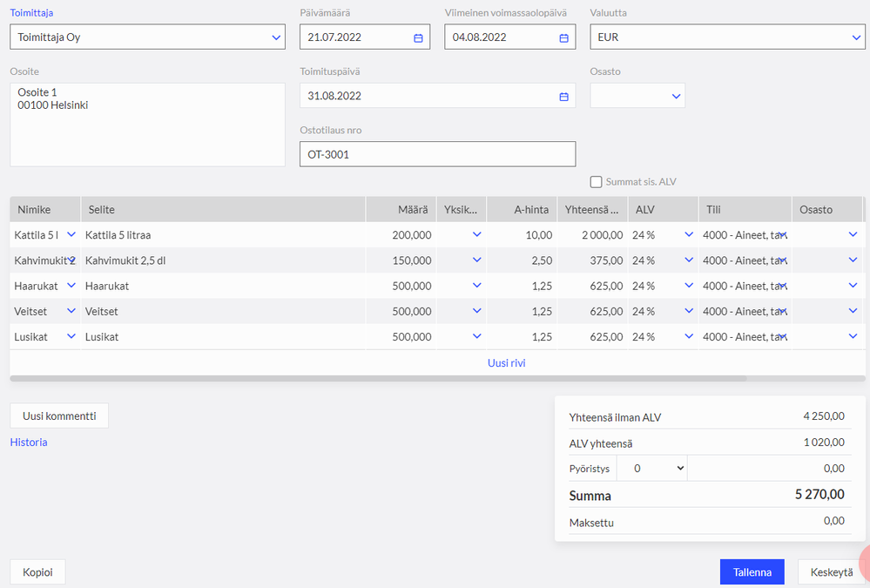Open calendar for Viimeinen voimassaolopäivä field
This screenshot has height=588, width=870.
point(563,37)
